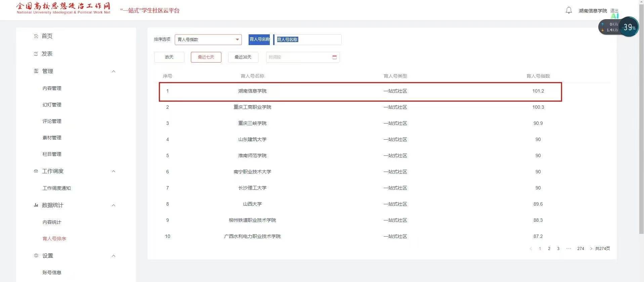Click 湖南信息学院 in row 1

pyautogui.click(x=252, y=91)
